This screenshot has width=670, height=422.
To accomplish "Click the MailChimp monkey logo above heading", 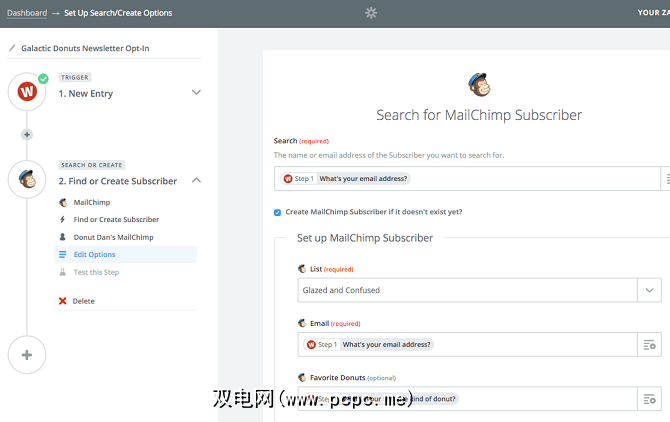I will coord(479,85).
